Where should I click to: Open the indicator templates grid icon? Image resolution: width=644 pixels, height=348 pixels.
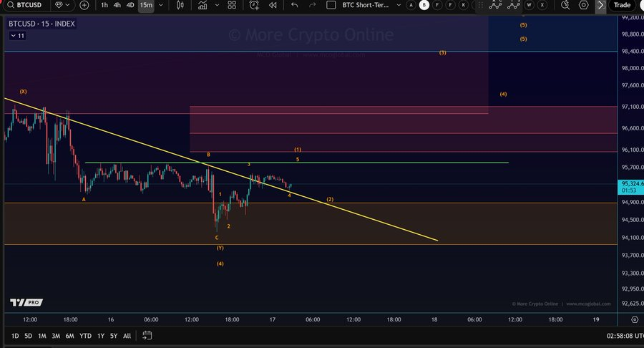click(232, 5)
